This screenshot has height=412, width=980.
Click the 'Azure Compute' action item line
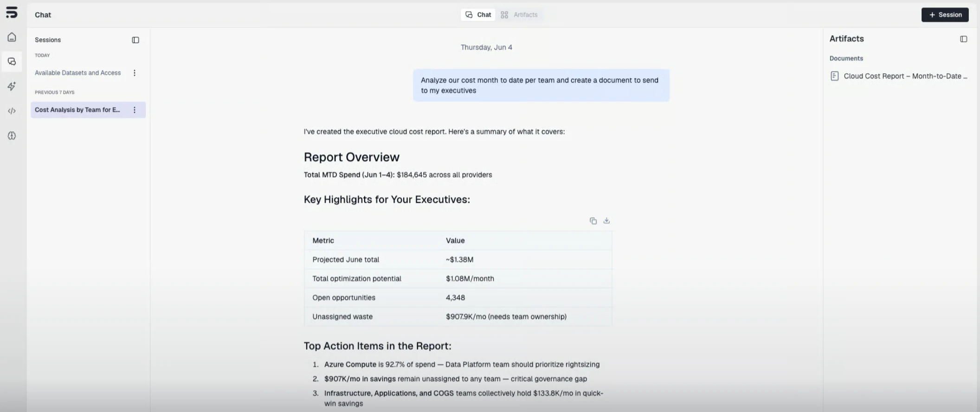click(462, 365)
